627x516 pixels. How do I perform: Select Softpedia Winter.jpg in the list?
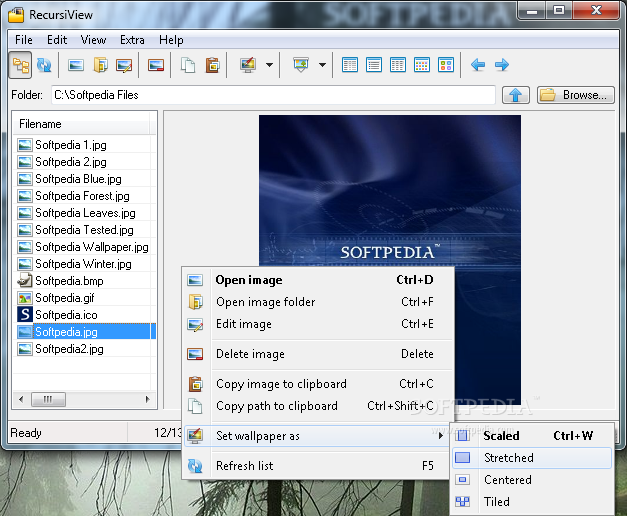(84, 264)
